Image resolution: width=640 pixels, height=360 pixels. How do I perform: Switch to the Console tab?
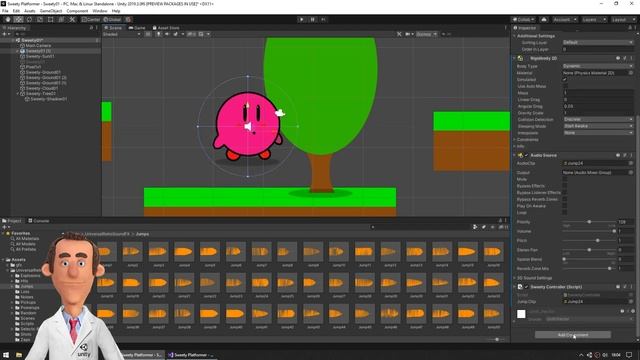tap(38, 221)
